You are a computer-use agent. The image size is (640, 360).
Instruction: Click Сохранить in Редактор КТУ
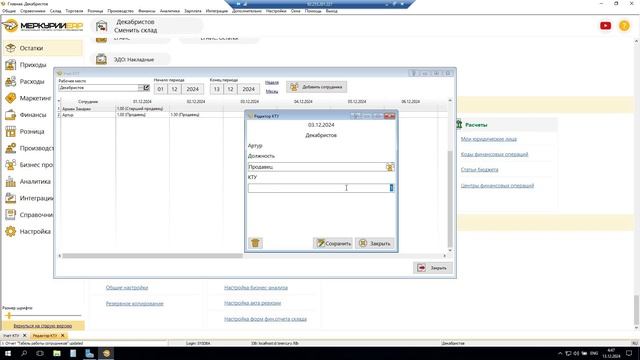coord(333,243)
